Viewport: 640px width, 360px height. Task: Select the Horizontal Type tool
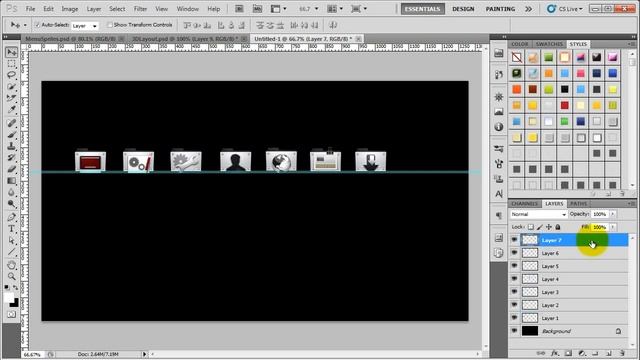pos(11,229)
